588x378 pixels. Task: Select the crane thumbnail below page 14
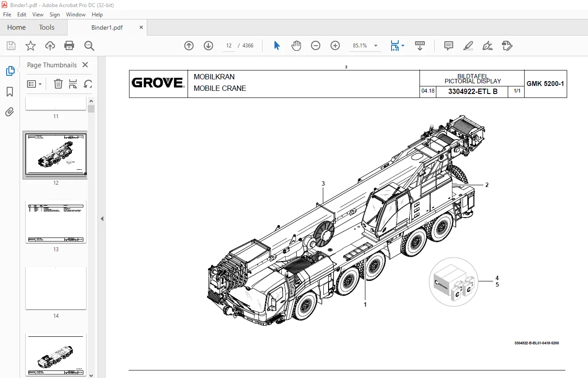tap(55, 354)
